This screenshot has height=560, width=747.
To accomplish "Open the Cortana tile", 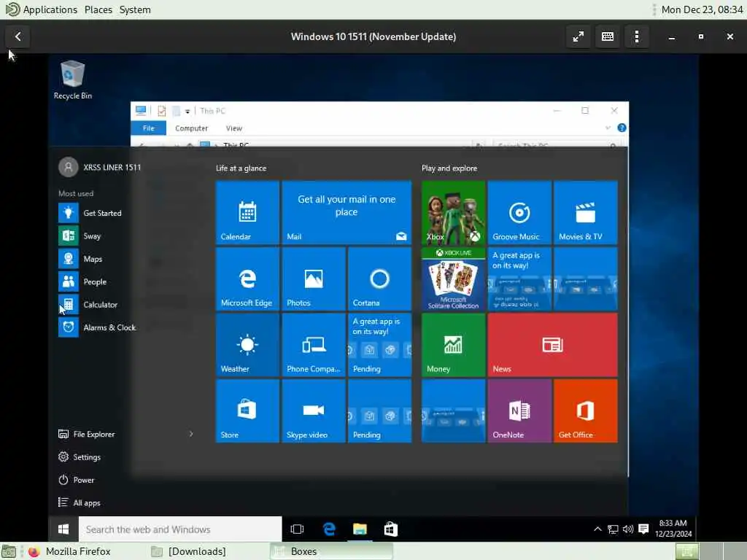I will (379, 279).
